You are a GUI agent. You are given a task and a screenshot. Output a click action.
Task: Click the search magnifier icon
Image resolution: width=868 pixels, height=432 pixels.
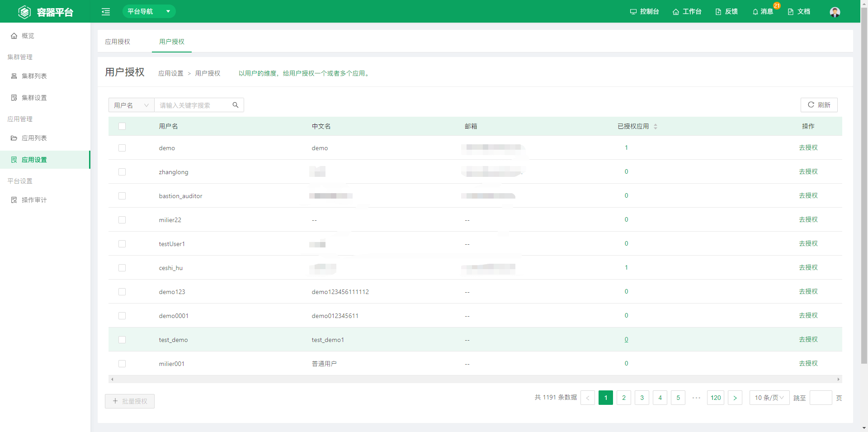tap(236, 105)
